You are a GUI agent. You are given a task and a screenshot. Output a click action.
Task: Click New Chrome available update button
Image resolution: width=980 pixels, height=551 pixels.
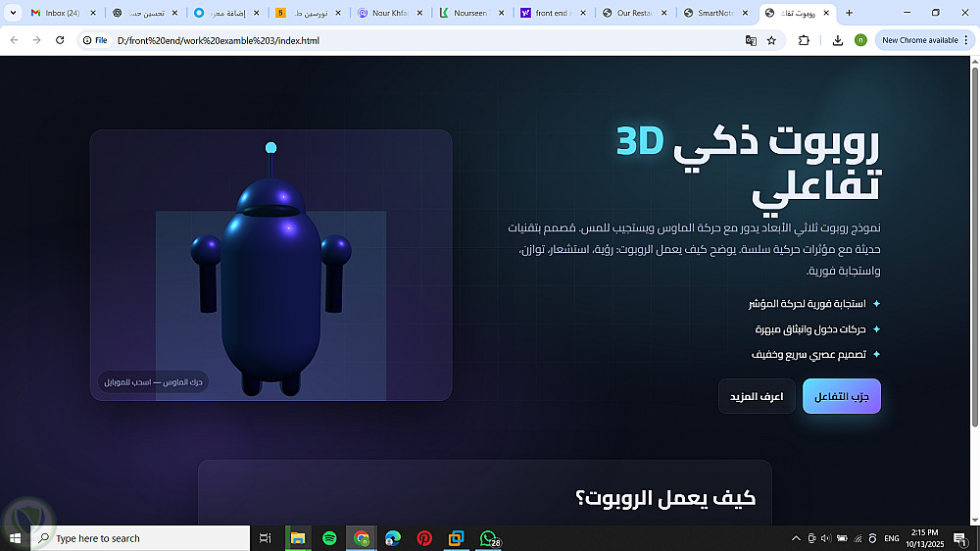pos(919,40)
